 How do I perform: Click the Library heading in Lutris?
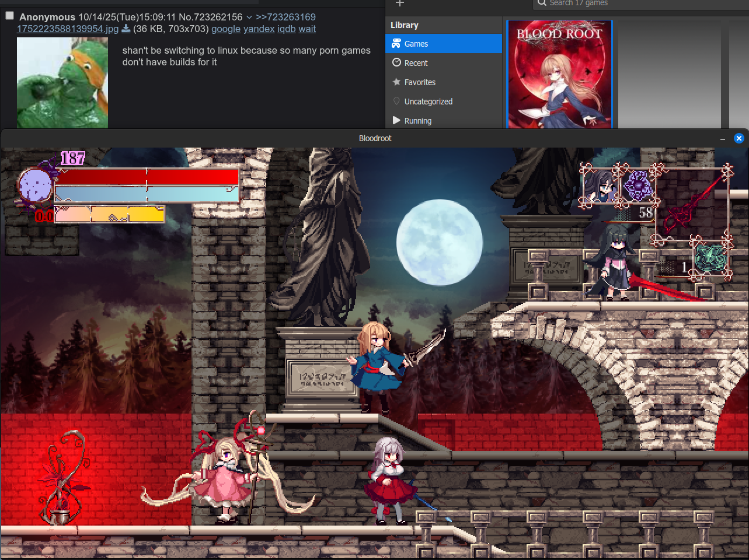tap(405, 25)
